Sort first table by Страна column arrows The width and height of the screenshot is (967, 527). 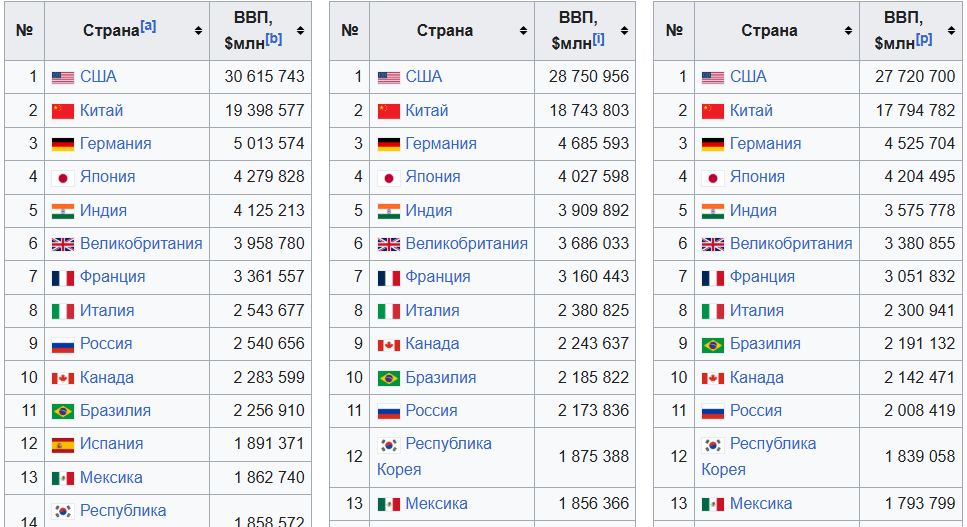pos(199,30)
